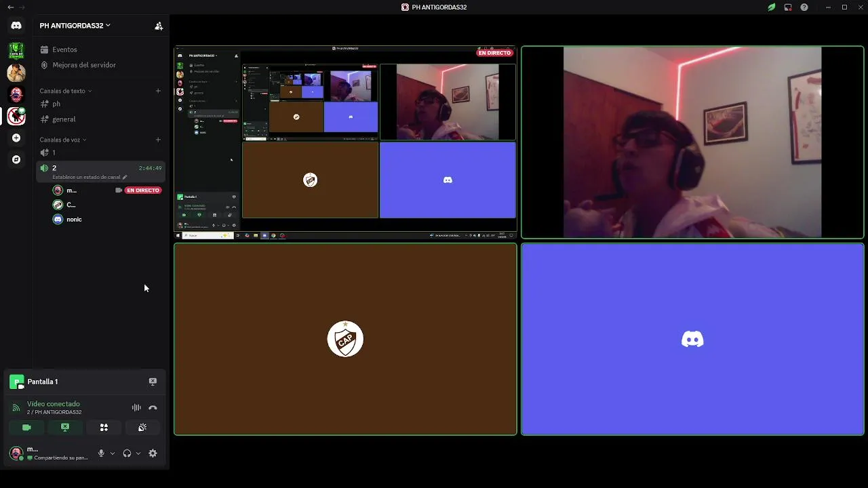The image size is (868, 488).
Task: Open the server with hat-person avatar
Action: (16, 72)
